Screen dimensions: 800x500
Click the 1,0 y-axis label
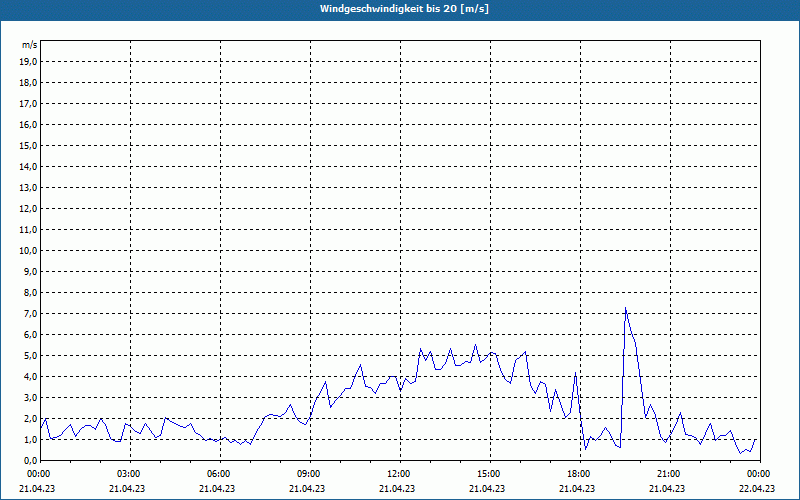click(x=30, y=439)
